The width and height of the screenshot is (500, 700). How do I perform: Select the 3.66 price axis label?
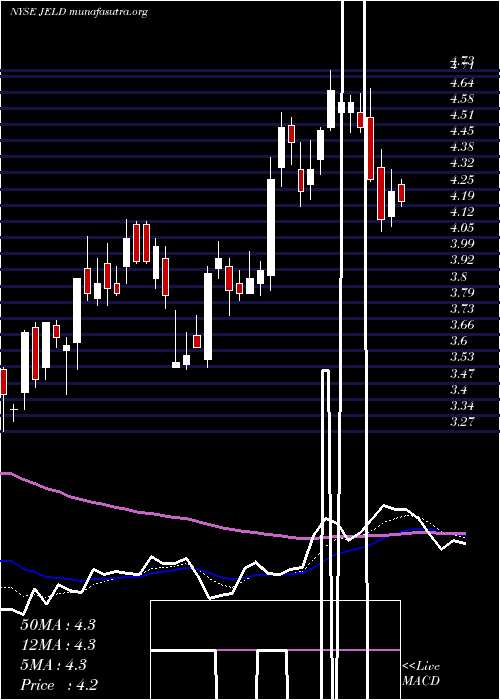point(462,325)
